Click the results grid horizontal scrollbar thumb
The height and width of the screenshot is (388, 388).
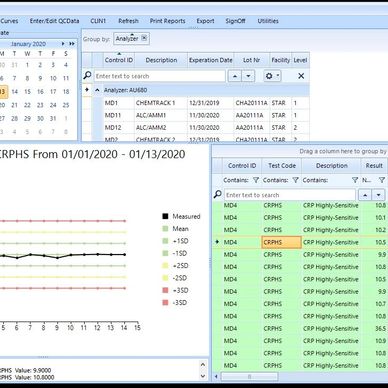coord(249,377)
